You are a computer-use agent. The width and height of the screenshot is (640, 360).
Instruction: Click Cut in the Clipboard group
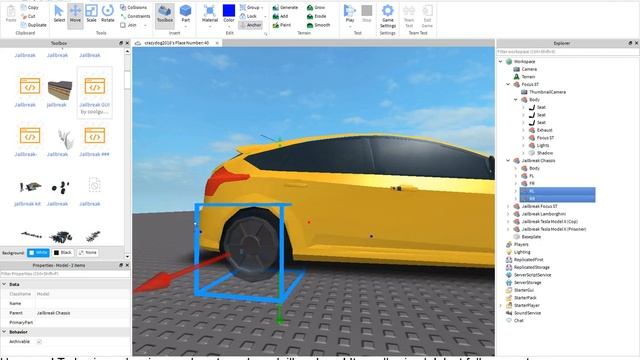pyautogui.click(x=28, y=16)
